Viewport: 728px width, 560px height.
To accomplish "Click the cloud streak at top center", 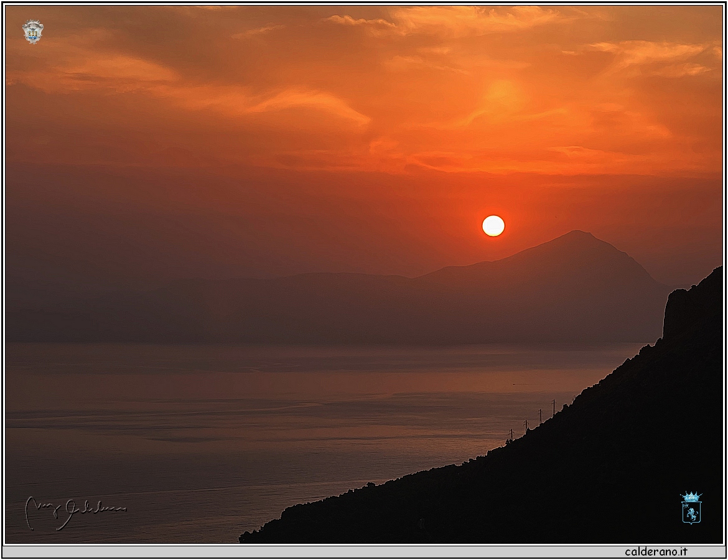I will (x=448, y=20).
